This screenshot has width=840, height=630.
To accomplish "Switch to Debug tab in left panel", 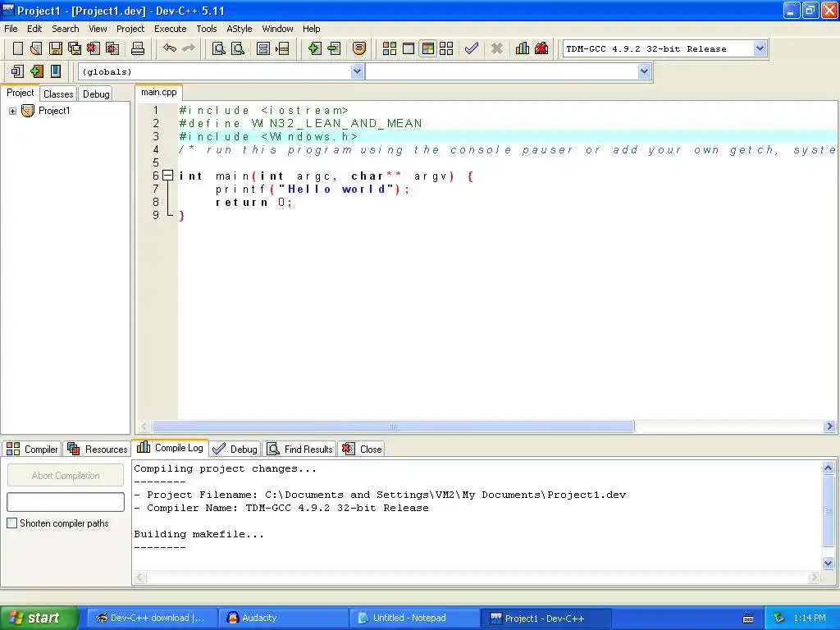I will pos(96,94).
